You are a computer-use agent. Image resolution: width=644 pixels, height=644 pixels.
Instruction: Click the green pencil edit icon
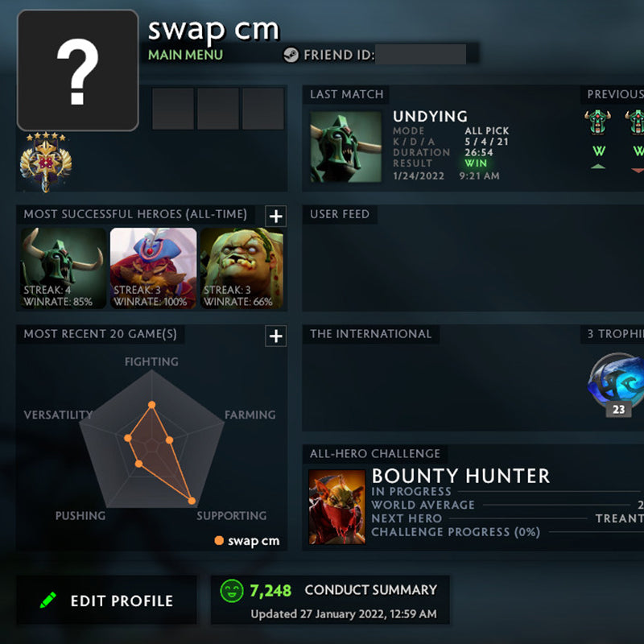[48, 600]
